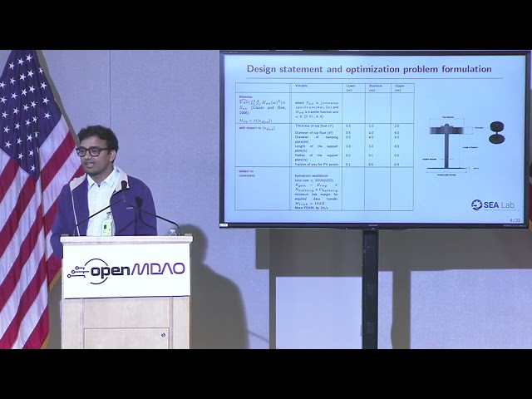This screenshot has height=399, width=532.
Task: Click the "Upper (m)" table column header
Action: pos(399,88)
